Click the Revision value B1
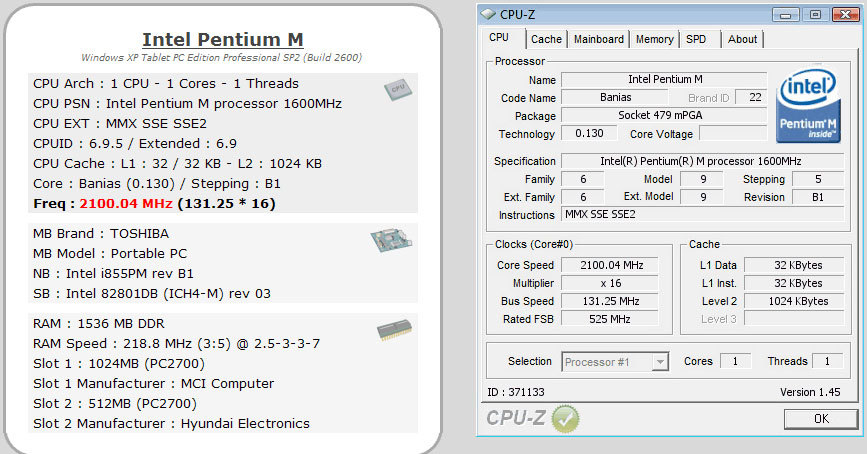 pos(818,197)
